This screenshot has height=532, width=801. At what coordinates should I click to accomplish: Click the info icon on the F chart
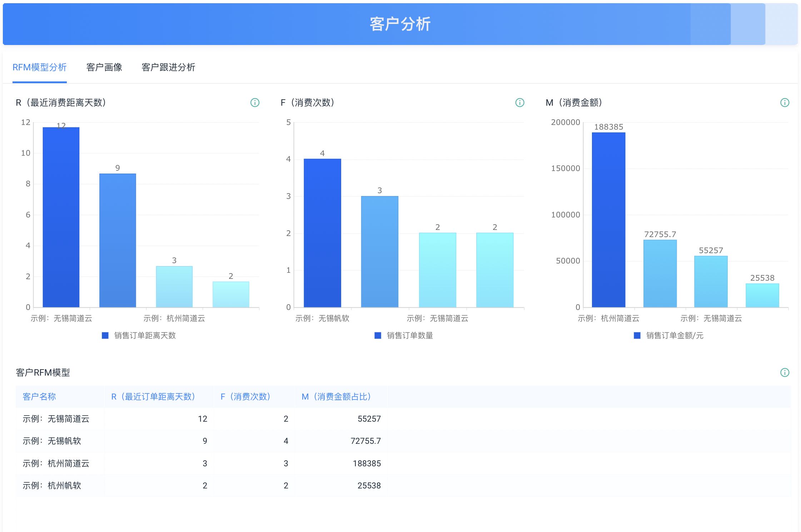tap(519, 102)
